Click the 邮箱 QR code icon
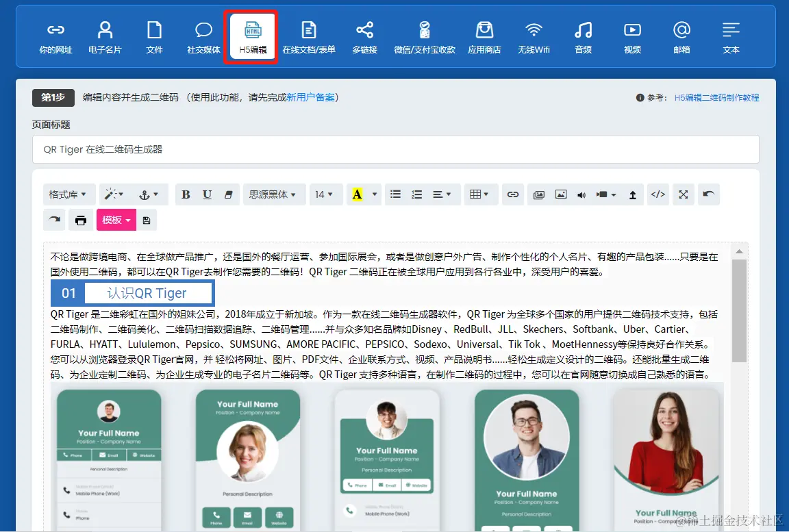The width and height of the screenshot is (789, 532). 681,36
